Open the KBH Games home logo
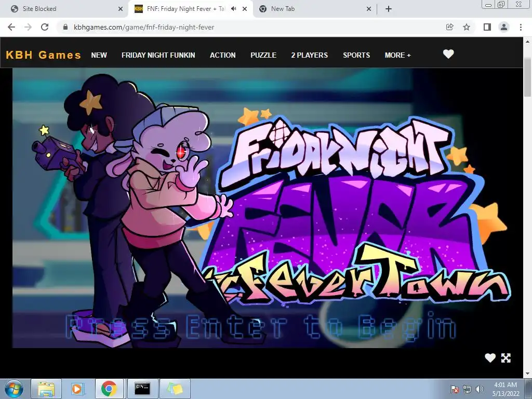Viewport: 532px width, 399px height. (x=44, y=55)
